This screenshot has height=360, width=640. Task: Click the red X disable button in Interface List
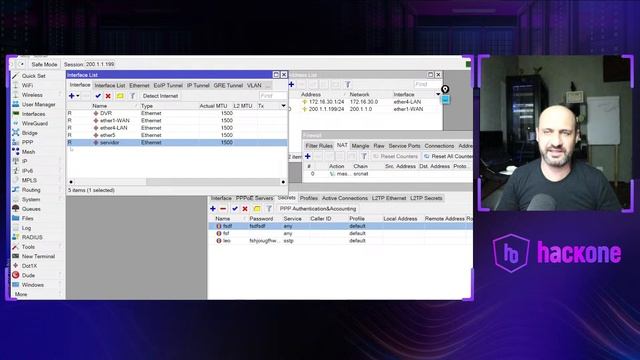(108, 96)
